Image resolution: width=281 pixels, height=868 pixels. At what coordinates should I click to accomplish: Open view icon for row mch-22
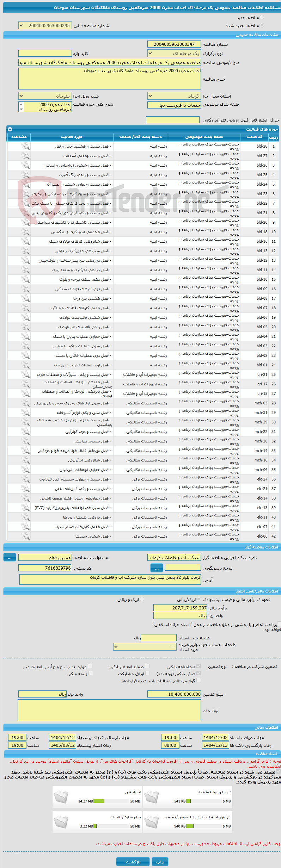(25, 432)
